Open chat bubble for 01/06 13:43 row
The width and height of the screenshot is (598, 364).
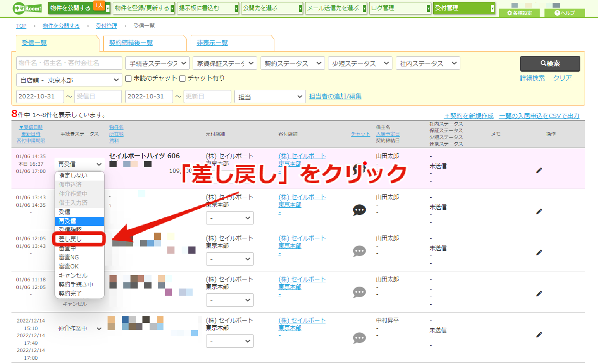tap(359, 210)
